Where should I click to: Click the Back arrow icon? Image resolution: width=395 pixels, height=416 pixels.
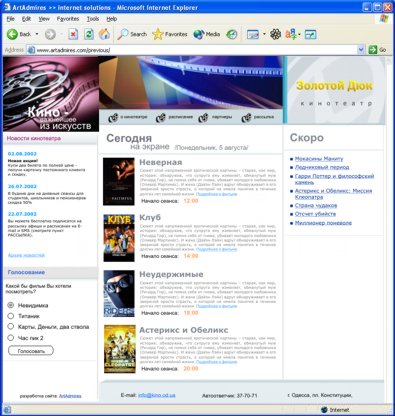click(x=12, y=34)
